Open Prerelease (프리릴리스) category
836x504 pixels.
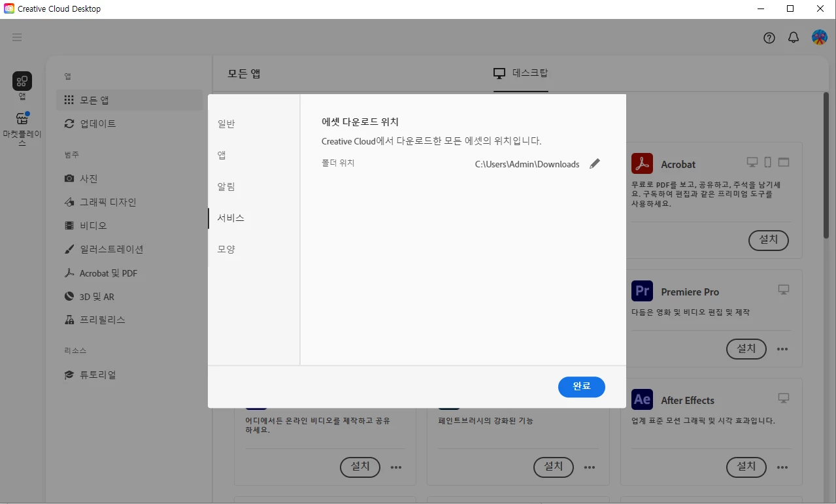point(129,320)
